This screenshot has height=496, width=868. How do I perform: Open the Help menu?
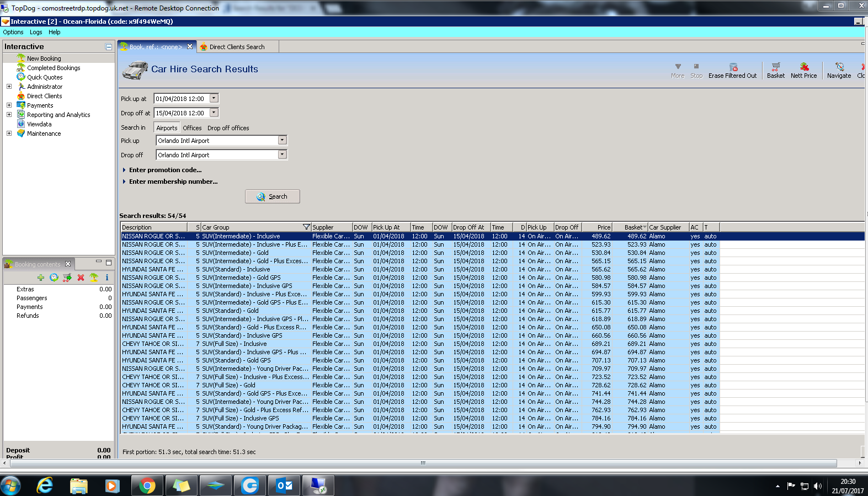pos(54,32)
